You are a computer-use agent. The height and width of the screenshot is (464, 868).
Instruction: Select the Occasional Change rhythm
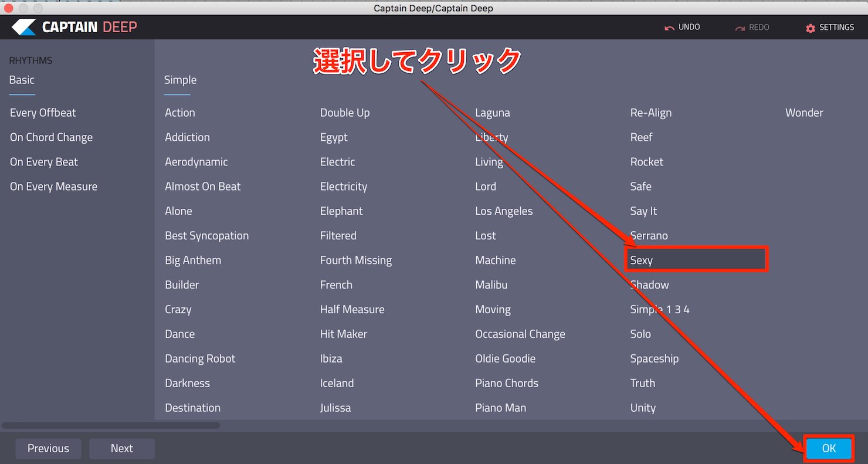point(520,334)
